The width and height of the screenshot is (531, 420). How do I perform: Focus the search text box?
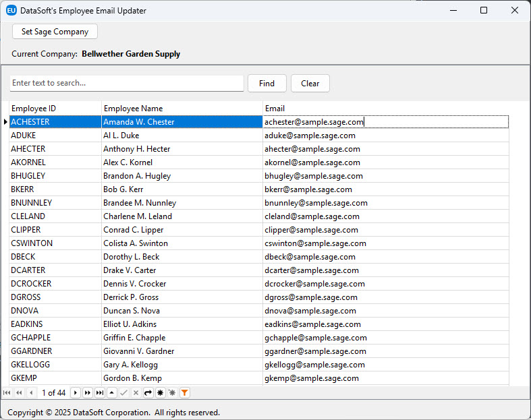pos(126,83)
